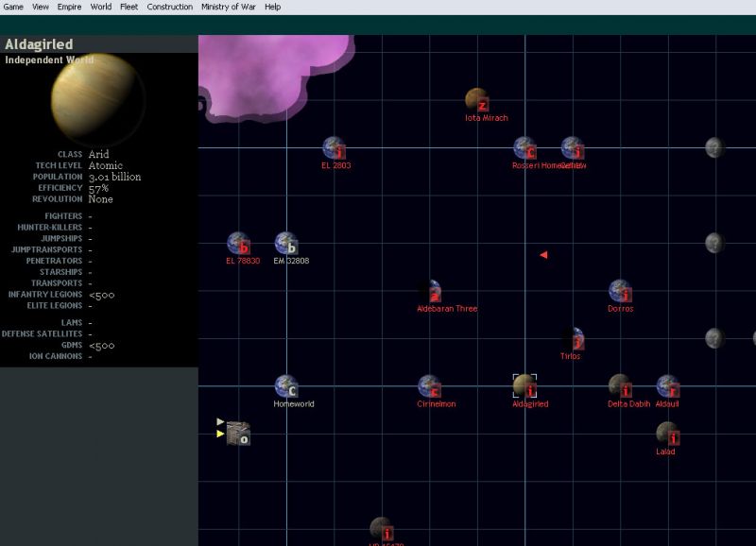This screenshot has width=756, height=546.
Task: Select the EL 78830 planet
Action: click(x=239, y=243)
